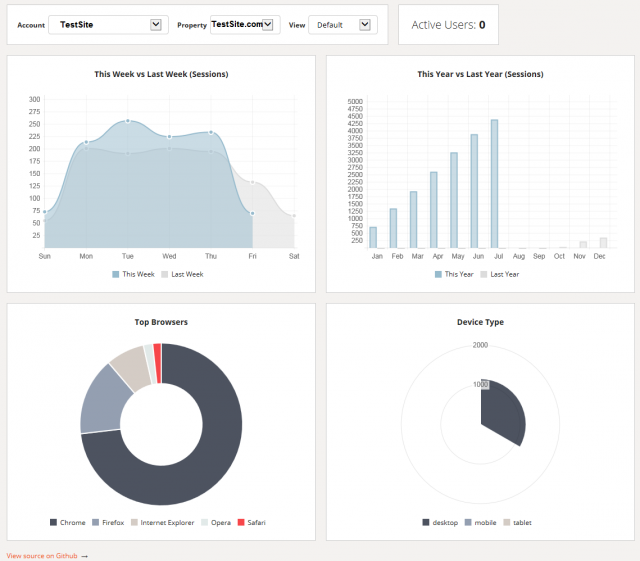The width and height of the screenshot is (640, 561).
Task: Click the Wed data point for This Week
Action: click(169, 137)
